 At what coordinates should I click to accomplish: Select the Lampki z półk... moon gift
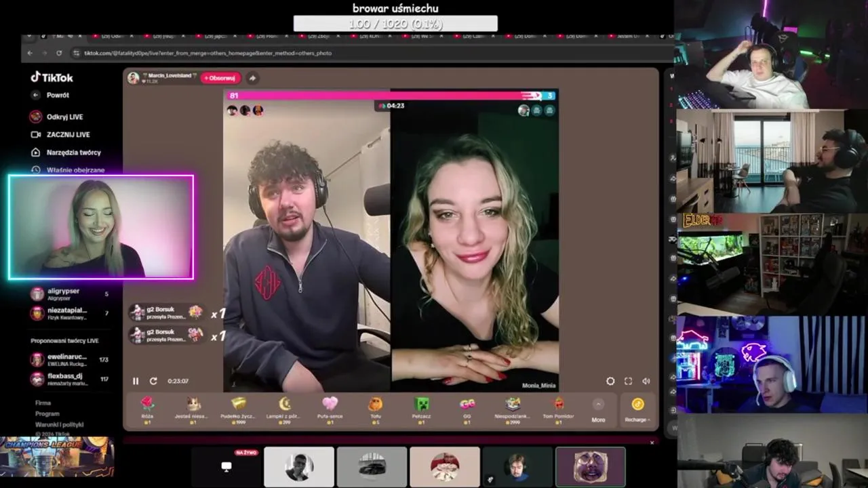click(284, 410)
